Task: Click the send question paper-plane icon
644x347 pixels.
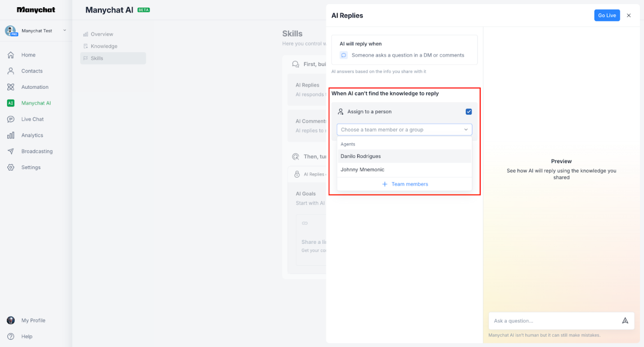Action: coord(625,320)
